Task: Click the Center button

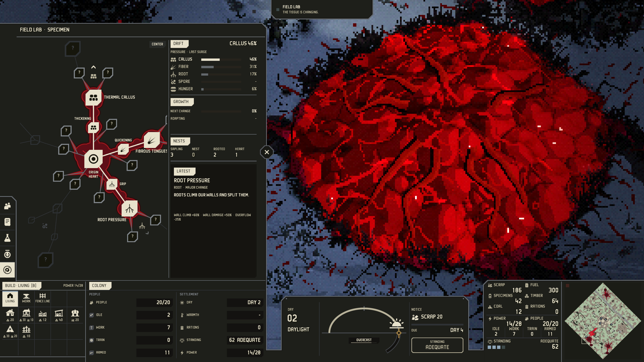Action: point(157,44)
